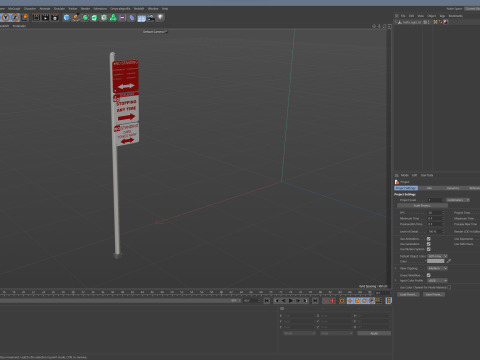Open the Edit Render Settings icon
Viewport: 480px width, 360px height.
point(55,18)
